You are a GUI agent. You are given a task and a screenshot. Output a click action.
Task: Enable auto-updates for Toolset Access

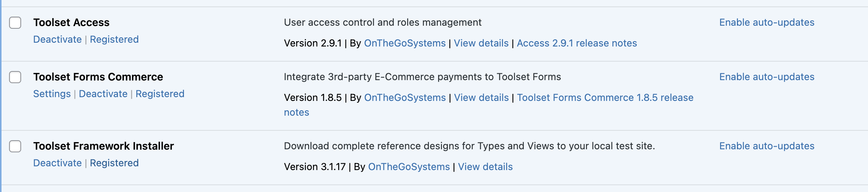[767, 22]
